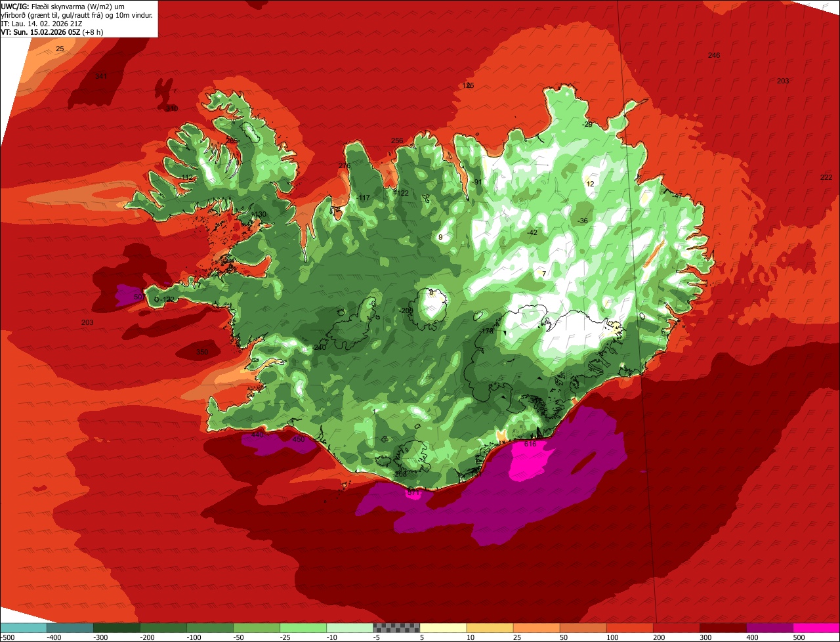840x642 pixels.
Task: Pick the legend swatch between -50 and -25
Action: click(x=257, y=628)
